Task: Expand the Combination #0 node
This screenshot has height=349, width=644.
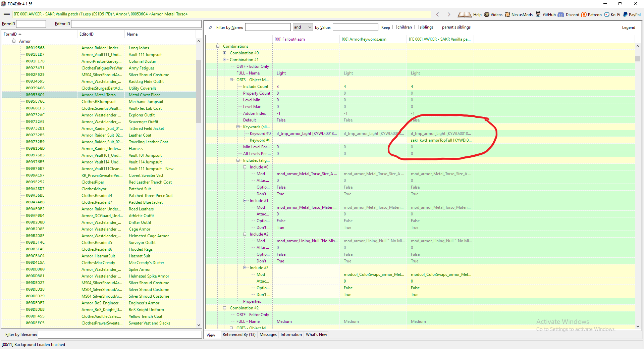Action: [224, 53]
